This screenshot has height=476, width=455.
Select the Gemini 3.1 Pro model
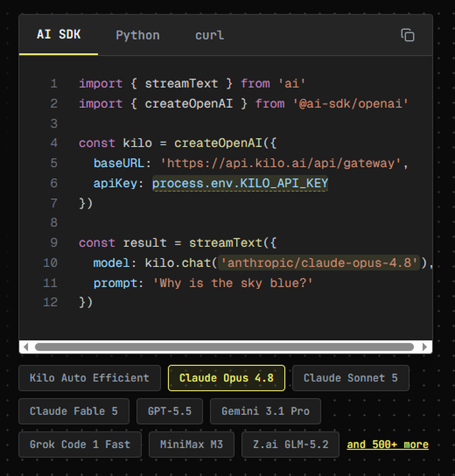point(265,411)
